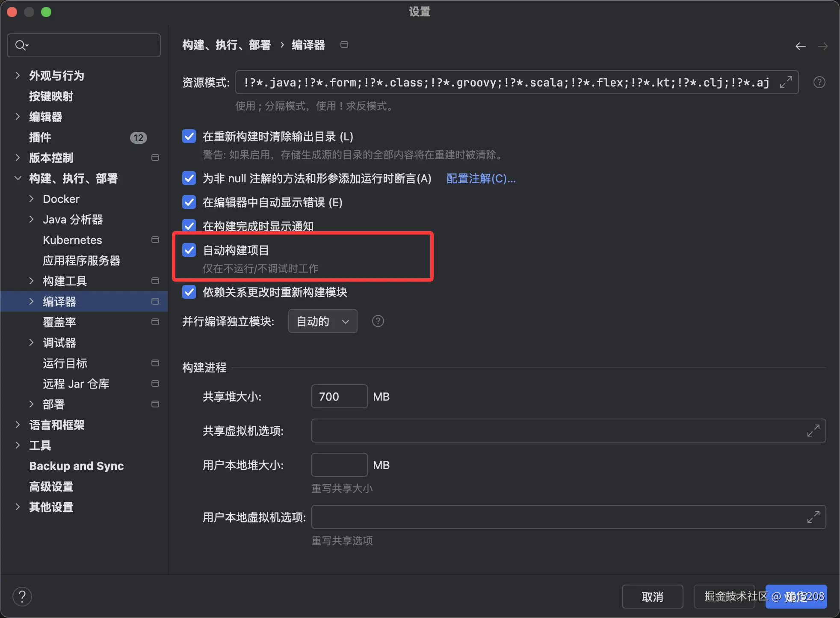The width and height of the screenshot is (840, 618).
Task: Click the help icon beside resource patterns
Action: coord(819,82)
